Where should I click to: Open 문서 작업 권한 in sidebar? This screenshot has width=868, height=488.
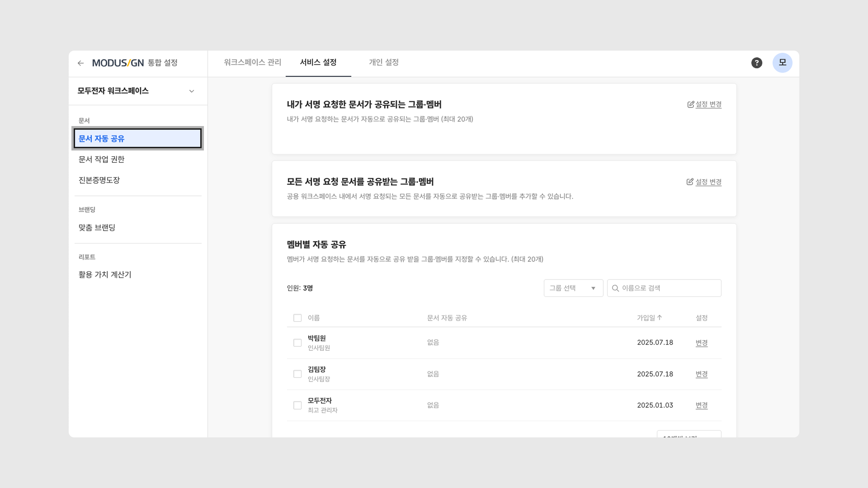click(101, 159)
